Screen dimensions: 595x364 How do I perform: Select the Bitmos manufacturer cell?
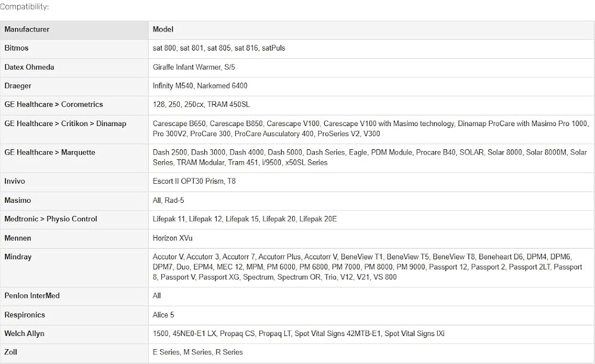coord(74,49)
